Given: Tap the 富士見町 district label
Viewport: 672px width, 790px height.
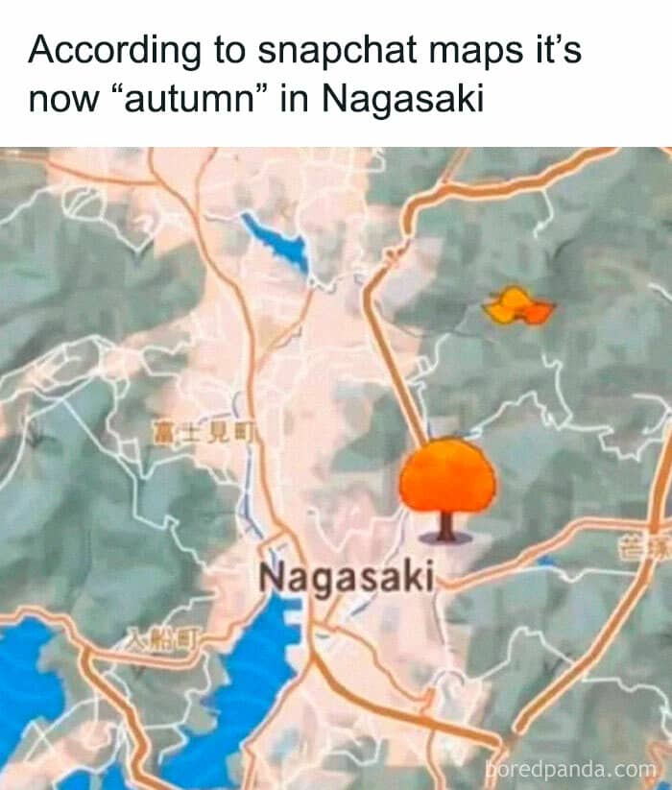Looking at the screenshot, I should (x=204, y=435).
